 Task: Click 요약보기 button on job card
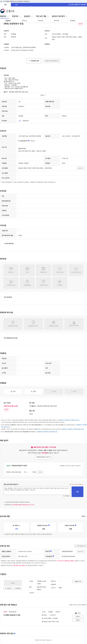coord(78,617)
